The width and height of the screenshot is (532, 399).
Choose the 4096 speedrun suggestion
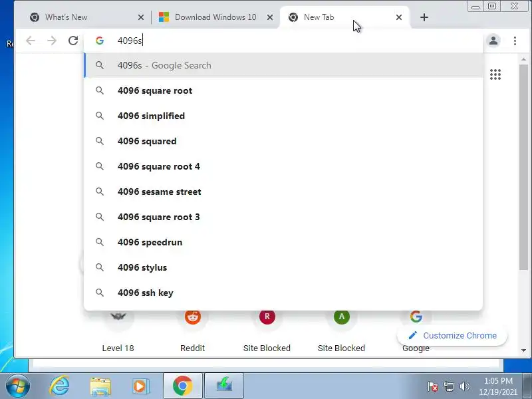click(283, 242)
